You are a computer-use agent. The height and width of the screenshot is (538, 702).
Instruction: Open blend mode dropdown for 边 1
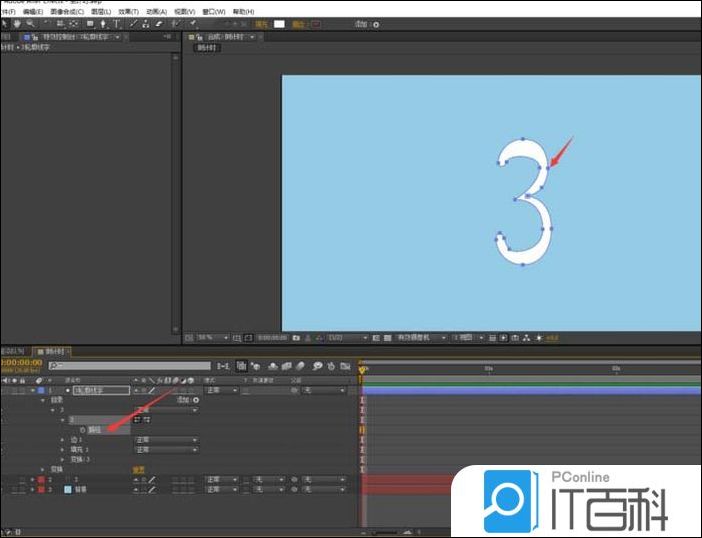165,439
